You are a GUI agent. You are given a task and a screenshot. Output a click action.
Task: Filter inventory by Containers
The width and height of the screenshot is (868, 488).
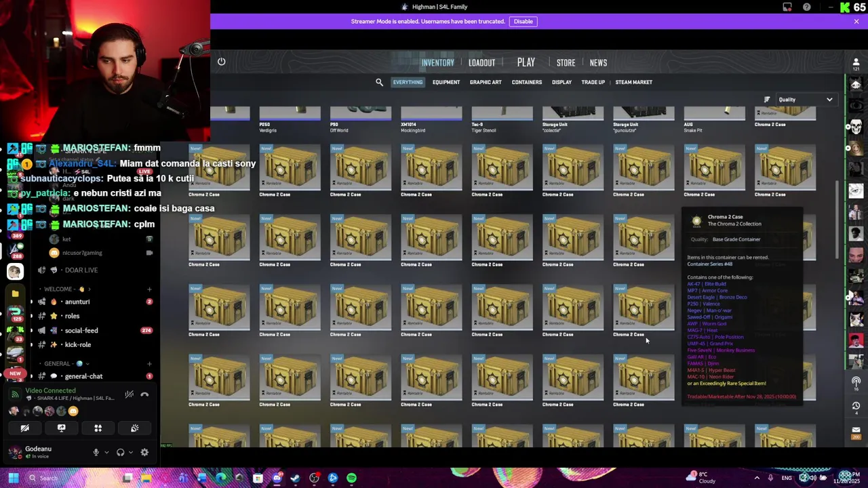[526, 82]
